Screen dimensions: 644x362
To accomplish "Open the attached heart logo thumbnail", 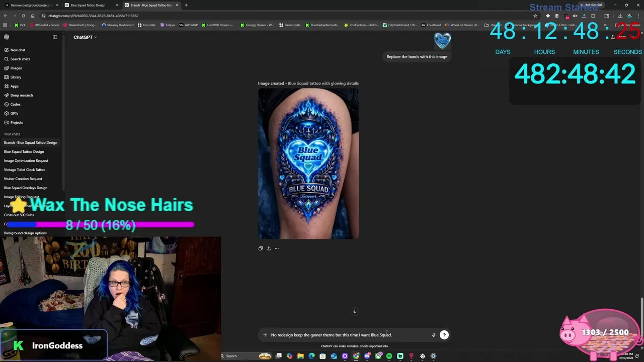I will point(442,41).
